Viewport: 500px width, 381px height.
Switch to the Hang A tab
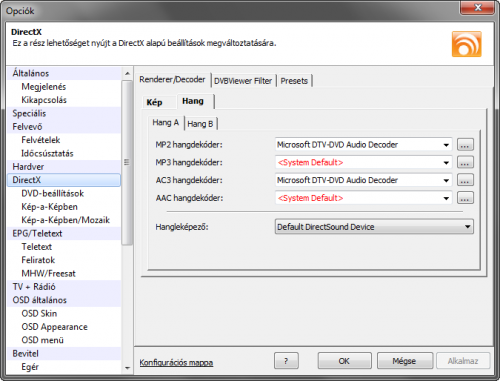(166, 123)
